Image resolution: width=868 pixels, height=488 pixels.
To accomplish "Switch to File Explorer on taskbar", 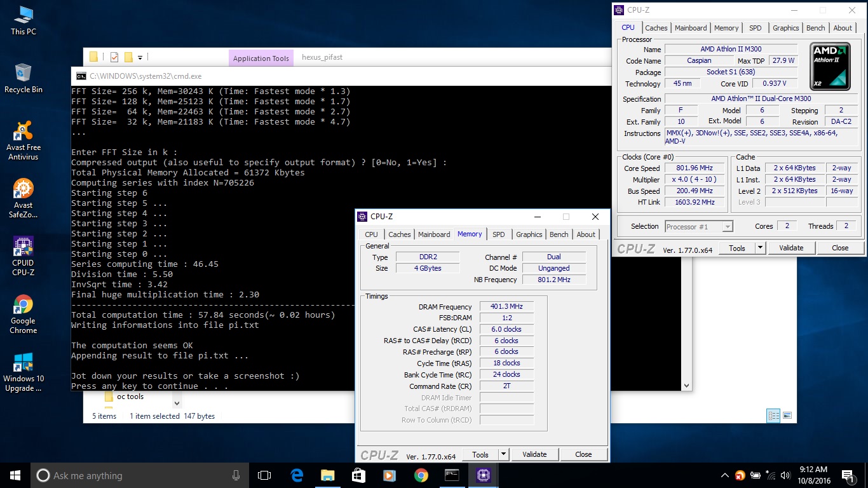I will pyautogui.click(x=327, y=475).
